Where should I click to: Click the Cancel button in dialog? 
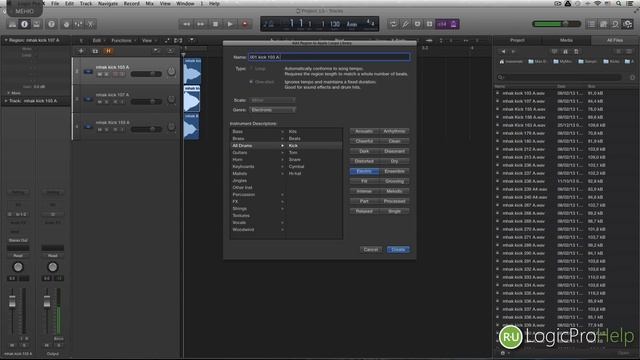(371, 249)
